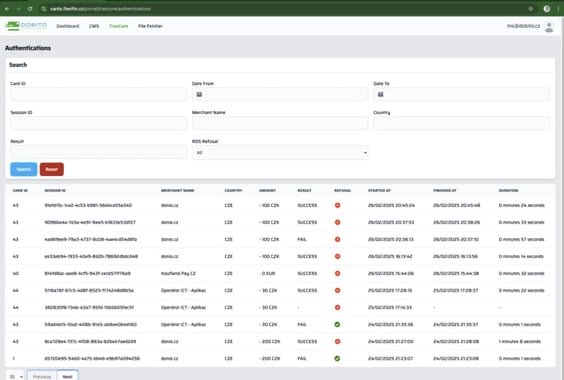Open the Date To calendar icon
The height and width of the screenshot is (380, 564).
point(381,94)
